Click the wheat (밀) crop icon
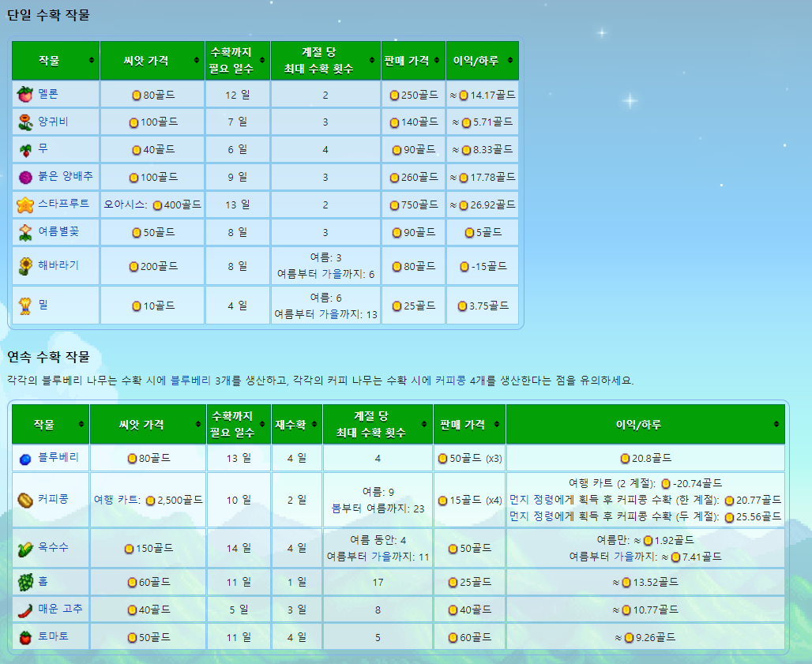Screen dimensions: 812x664 pos(24,306)
